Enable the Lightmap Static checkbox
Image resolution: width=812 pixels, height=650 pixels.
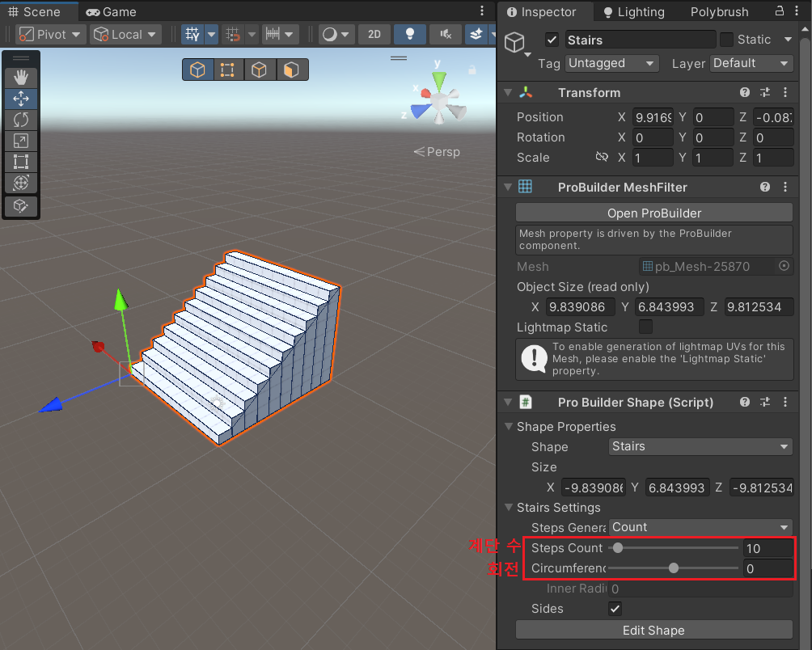coord(645,327)
